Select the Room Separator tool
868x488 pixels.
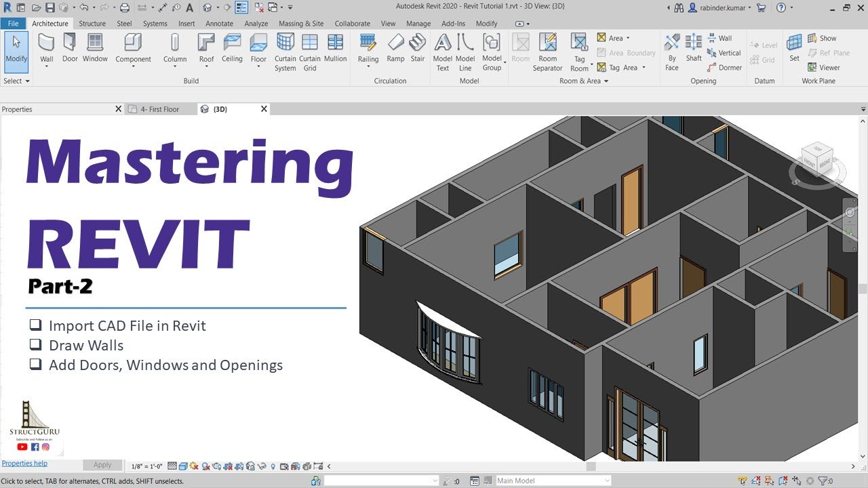(547, 52)
